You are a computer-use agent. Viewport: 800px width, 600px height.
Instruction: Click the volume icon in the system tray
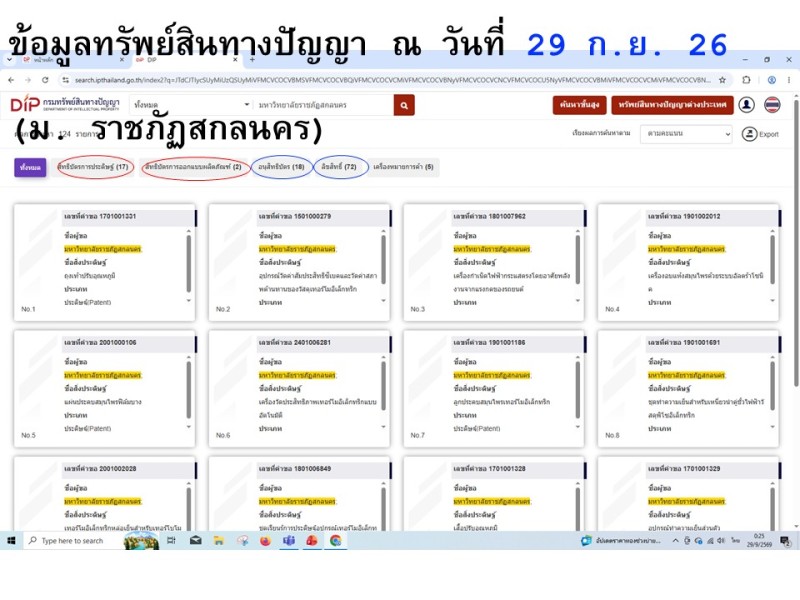pyautogui.click(x=721, y=541)
